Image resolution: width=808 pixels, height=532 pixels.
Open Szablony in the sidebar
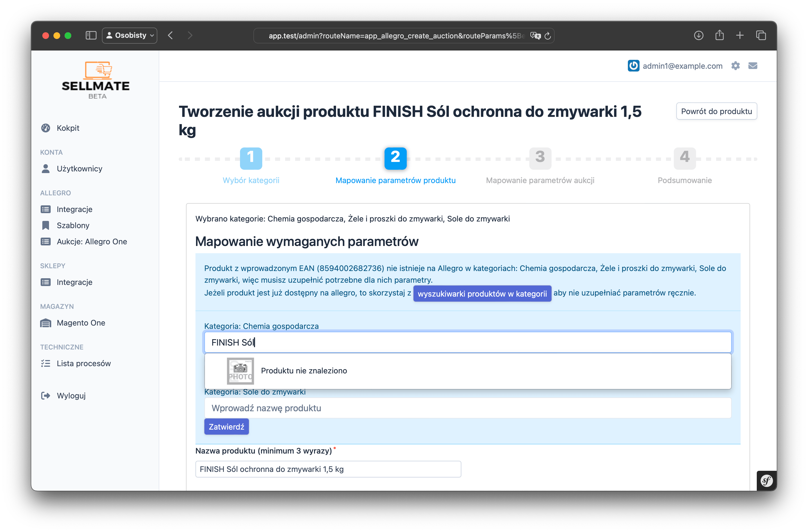73,225
